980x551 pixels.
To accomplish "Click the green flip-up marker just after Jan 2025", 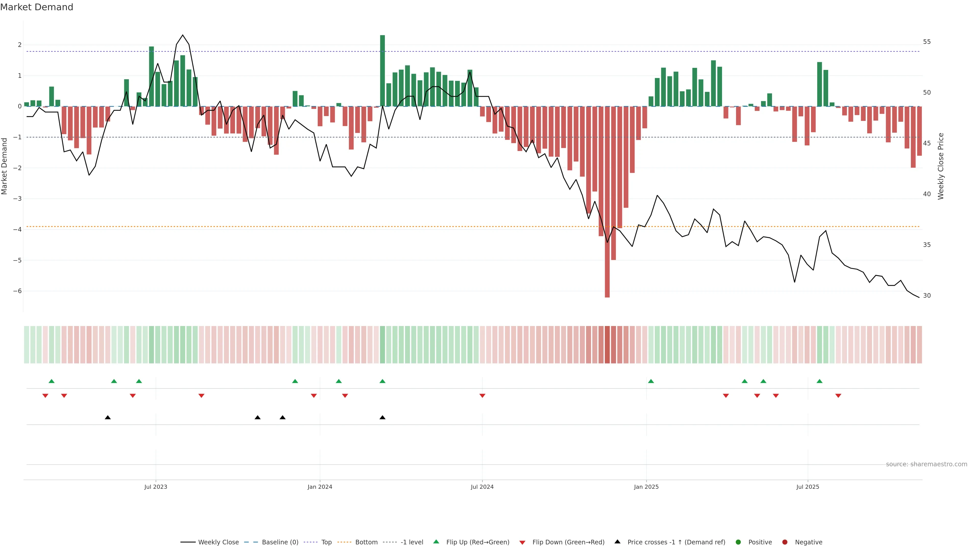I will coord(651,381).
